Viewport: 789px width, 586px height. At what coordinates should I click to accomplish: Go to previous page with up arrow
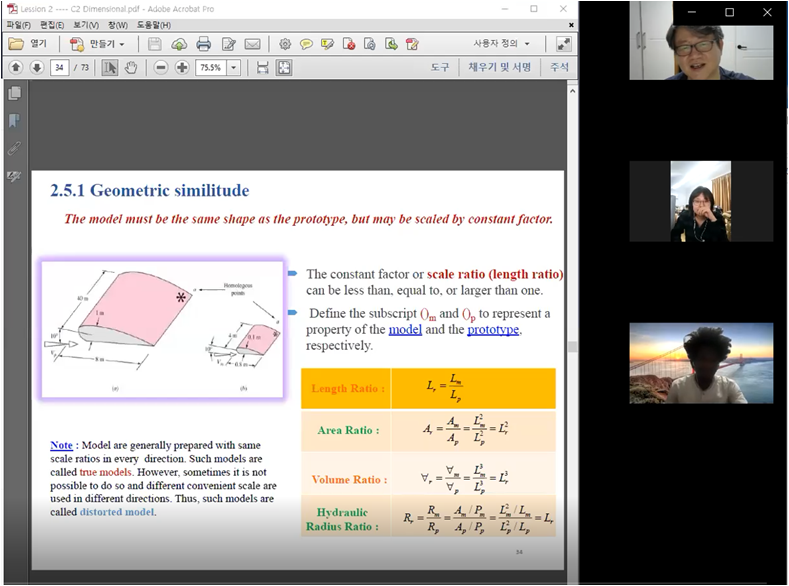16,67
